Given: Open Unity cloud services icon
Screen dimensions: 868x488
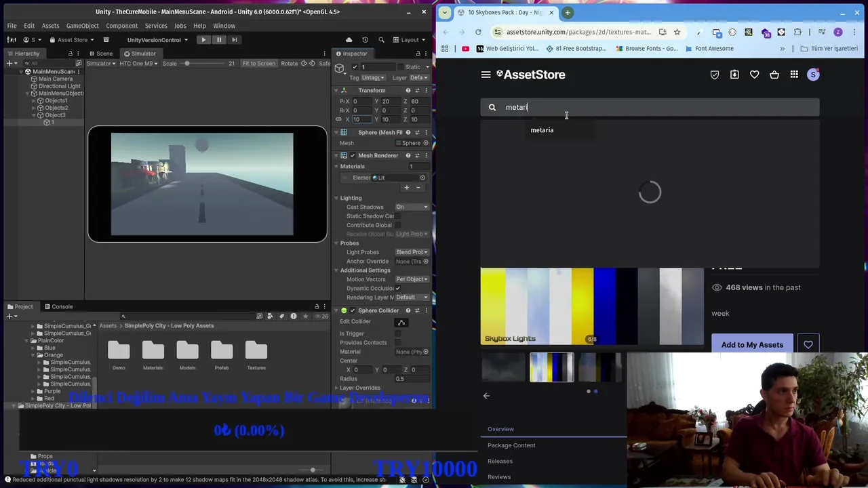Looking at the screenshot, I should point(349,39).
